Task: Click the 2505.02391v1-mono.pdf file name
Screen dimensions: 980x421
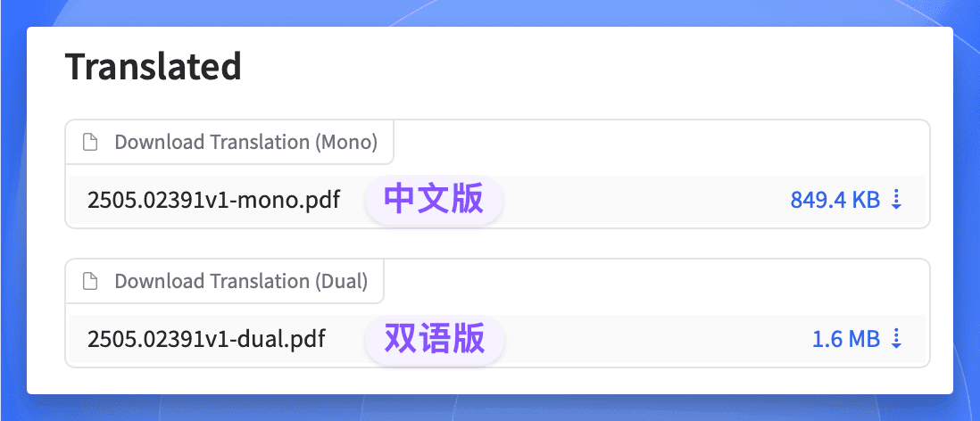Action: click(213, 200)
